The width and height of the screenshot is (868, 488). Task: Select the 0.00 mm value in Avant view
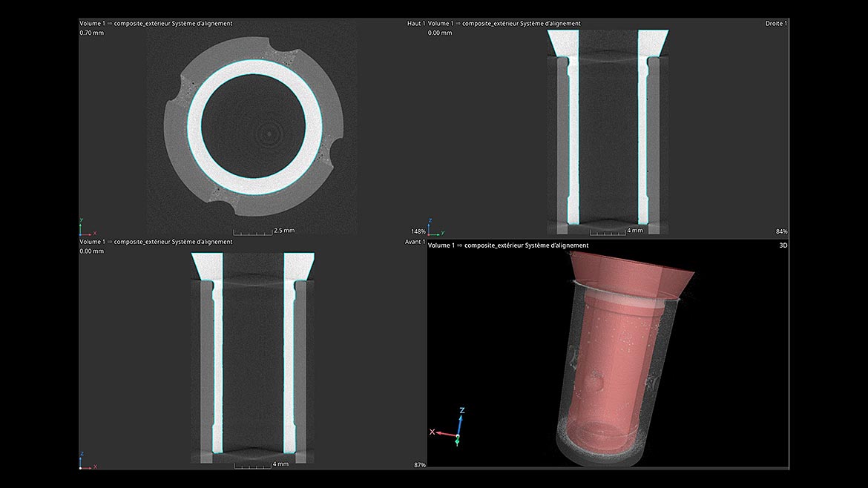coord(91,251)
